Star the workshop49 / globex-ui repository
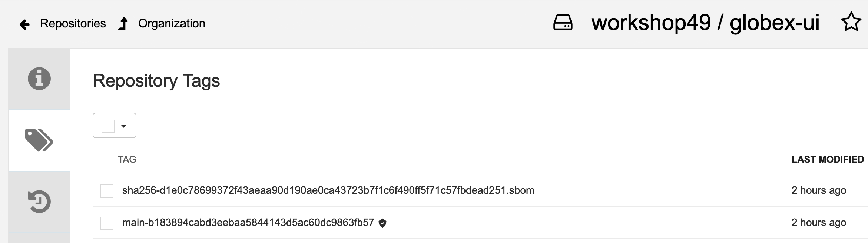The width and height of the screenshot is (868, 243). coord(851,22)
